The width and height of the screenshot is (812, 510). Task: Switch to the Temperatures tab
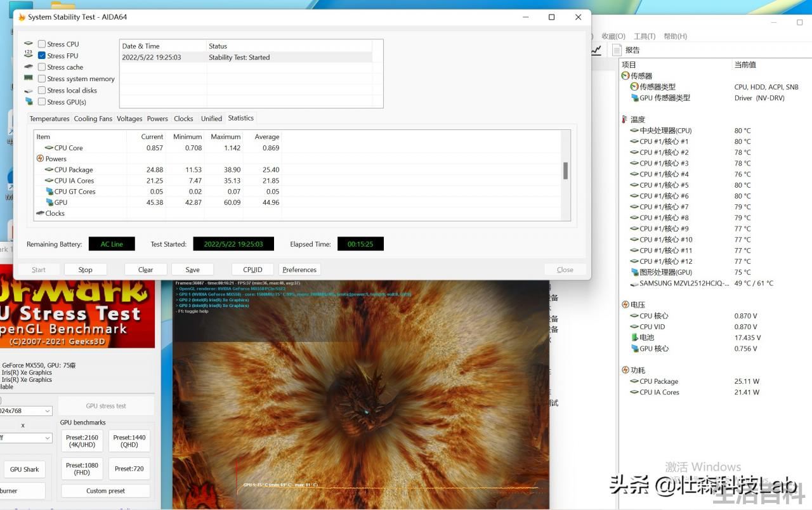49,119
